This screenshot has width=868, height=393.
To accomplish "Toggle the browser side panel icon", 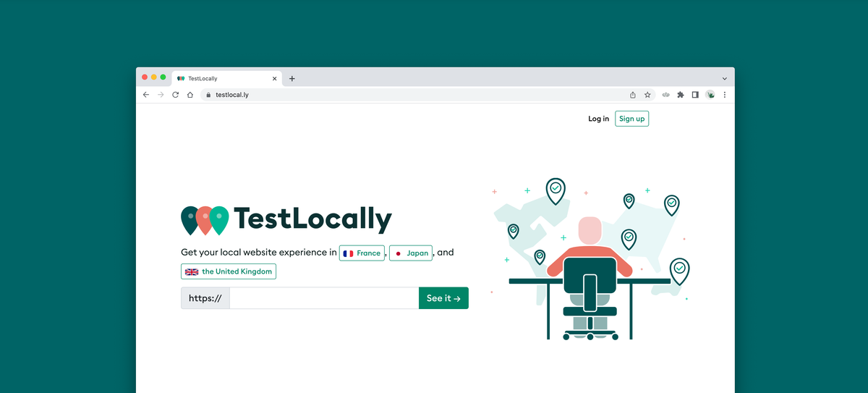I will pos(695,95).
